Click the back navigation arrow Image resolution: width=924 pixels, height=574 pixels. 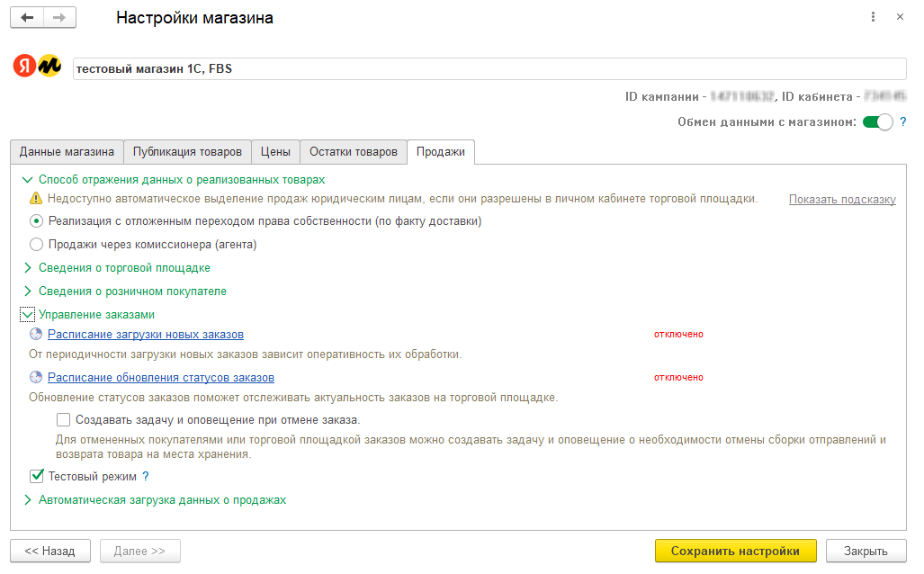click(27, 18)
